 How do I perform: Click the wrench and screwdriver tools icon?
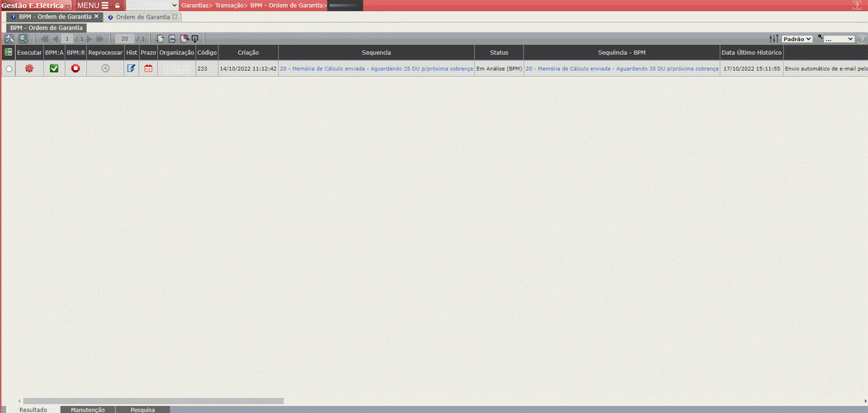tap(9, 39)
